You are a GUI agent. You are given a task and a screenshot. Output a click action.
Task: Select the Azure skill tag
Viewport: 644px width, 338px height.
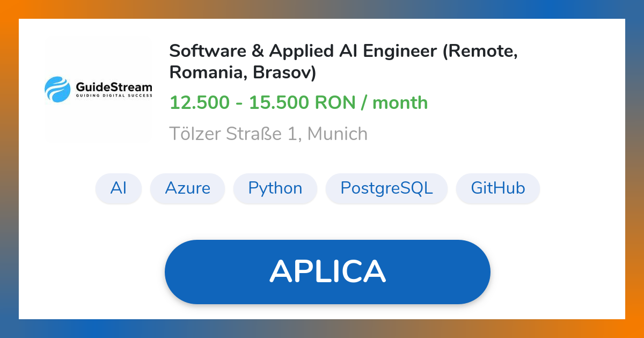(188, 188)
